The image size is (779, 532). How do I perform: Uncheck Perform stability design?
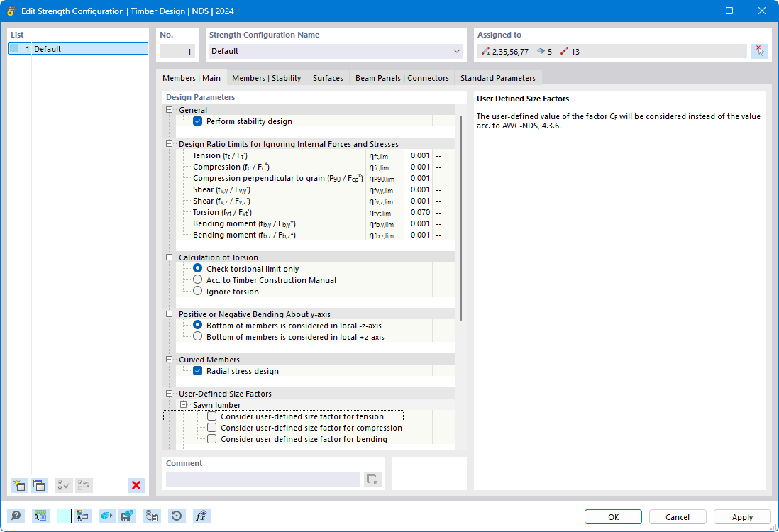(197, 121)
